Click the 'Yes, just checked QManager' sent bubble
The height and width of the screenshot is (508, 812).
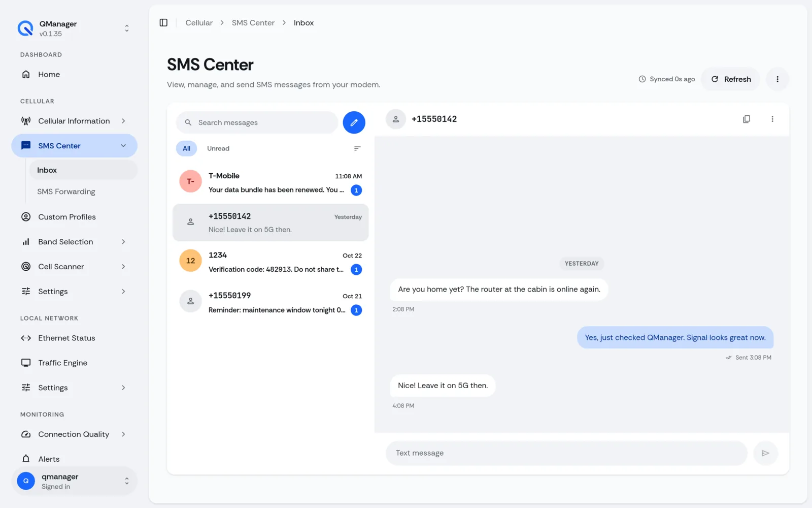click(x=675, y=337)
